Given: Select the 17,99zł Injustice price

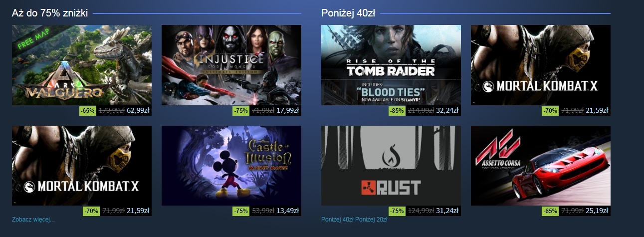Looking at the screenshot, I should [x=287, y=111].
